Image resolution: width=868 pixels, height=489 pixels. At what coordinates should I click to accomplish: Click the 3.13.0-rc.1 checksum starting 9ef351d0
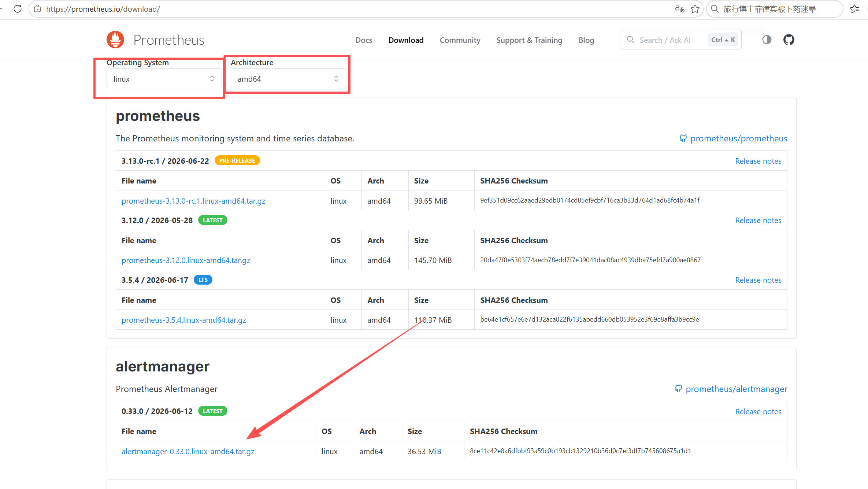point(590,200)
